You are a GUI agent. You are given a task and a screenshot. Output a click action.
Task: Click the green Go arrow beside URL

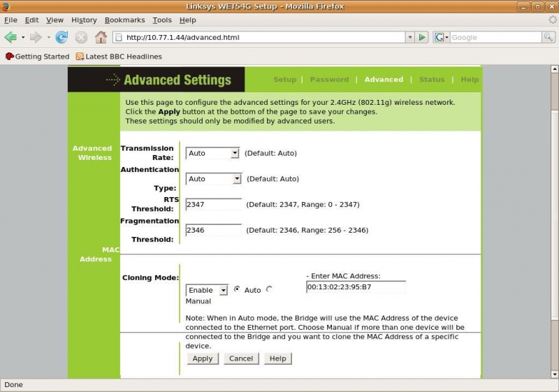[x=423, y=37]
